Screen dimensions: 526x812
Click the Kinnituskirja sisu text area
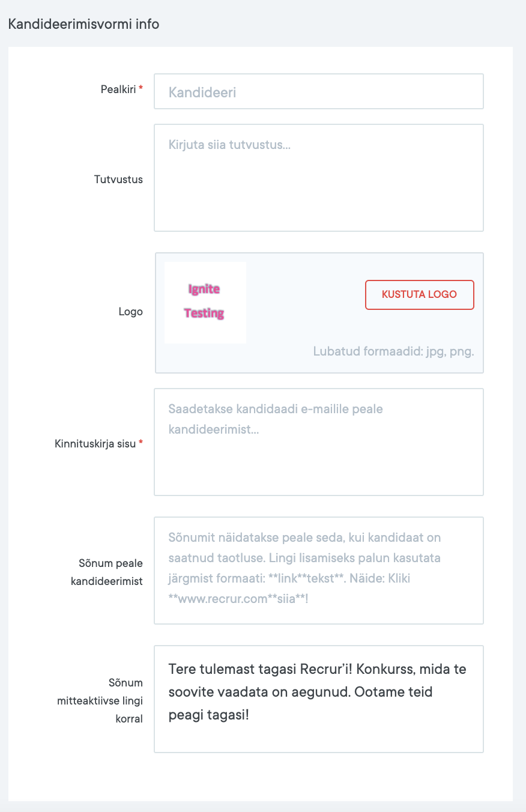tap(318, 442)
